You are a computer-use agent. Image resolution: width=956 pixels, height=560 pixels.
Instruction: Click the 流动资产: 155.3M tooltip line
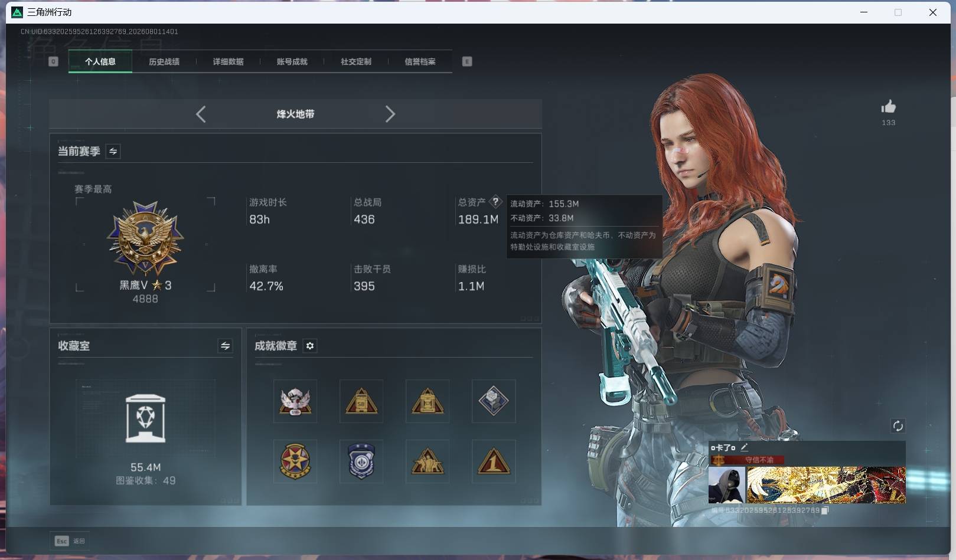(544, 204)
